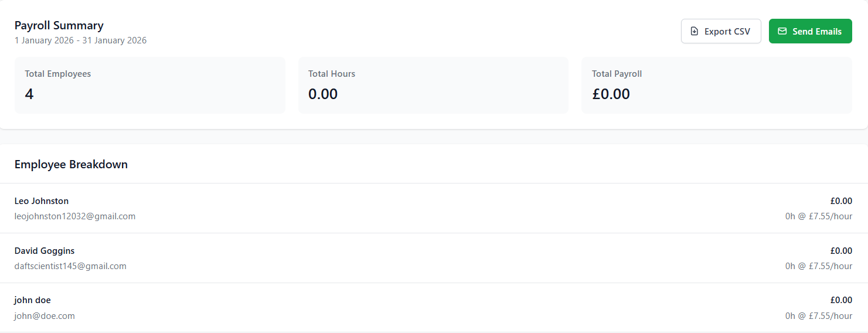
Task: Click john doe's 0h @ £7.55/hour rate
Action: coord(819,316)
